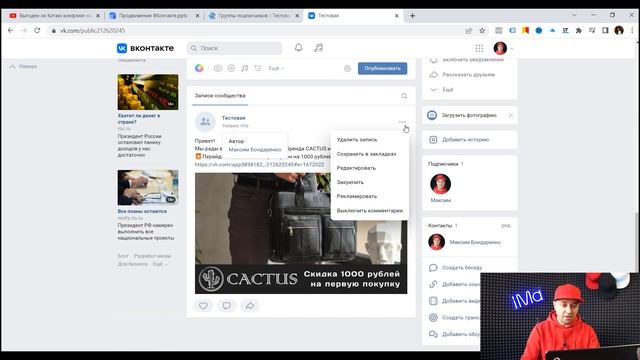The image size is (640, 360).
Task: Click the community avatar on the post
Action: click(205, 121)
